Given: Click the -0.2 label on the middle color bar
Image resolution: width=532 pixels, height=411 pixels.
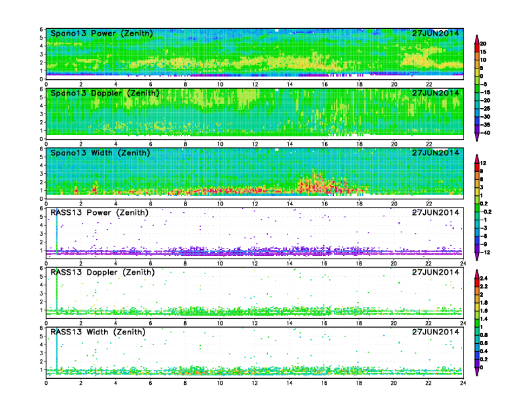Looking at the screenshot, I should coord(486,212).
